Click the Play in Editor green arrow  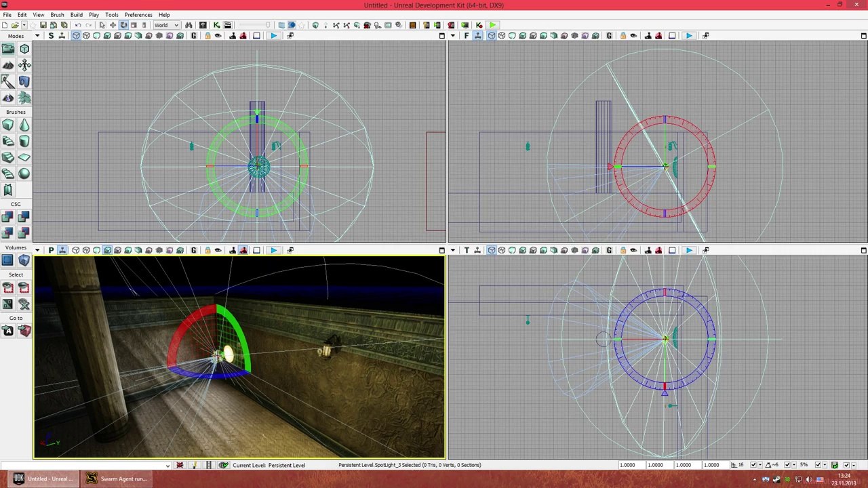492,25
